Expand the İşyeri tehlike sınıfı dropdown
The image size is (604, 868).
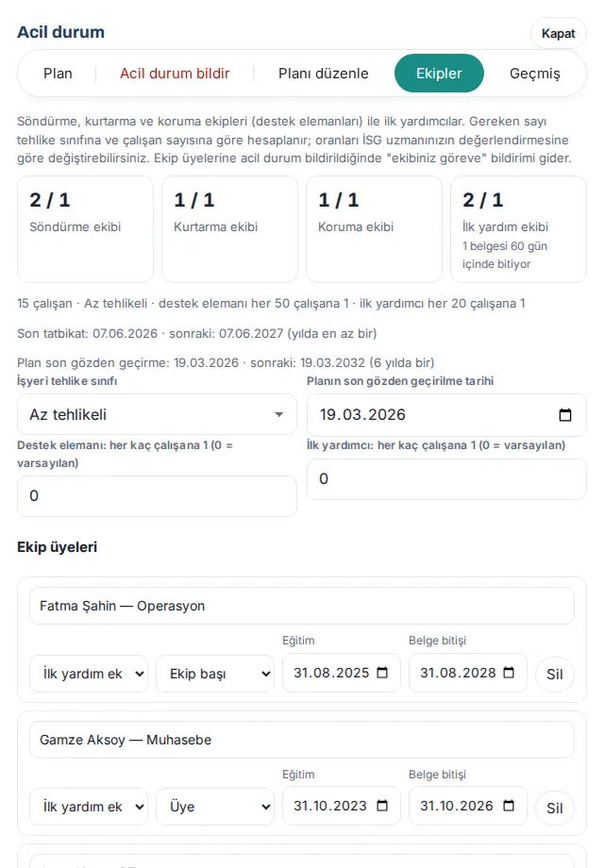157,414
